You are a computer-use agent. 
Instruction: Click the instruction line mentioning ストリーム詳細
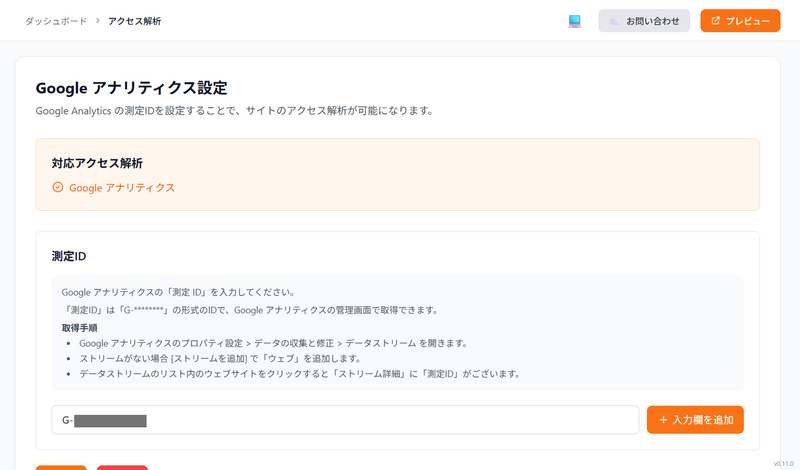tap(301, 374)
